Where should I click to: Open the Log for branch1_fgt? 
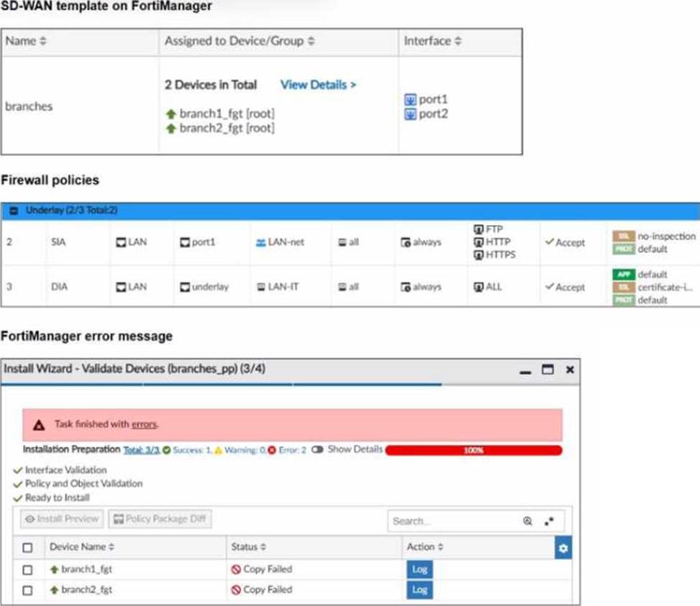420,569
